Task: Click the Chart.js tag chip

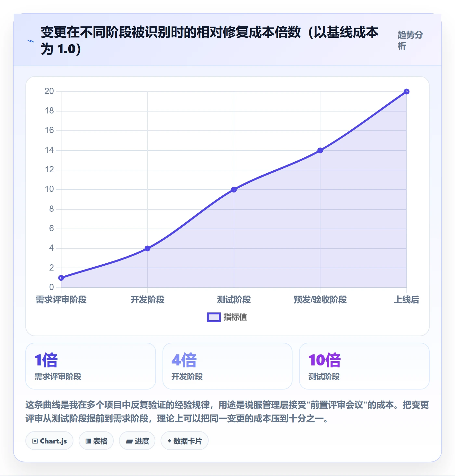Action: (49, 441)
